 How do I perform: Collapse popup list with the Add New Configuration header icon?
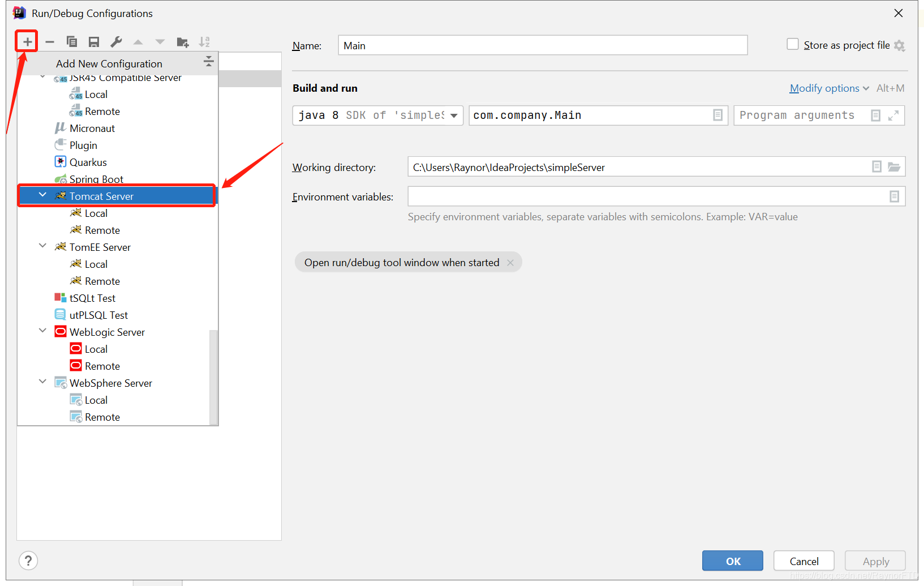[x=209, y=61]
